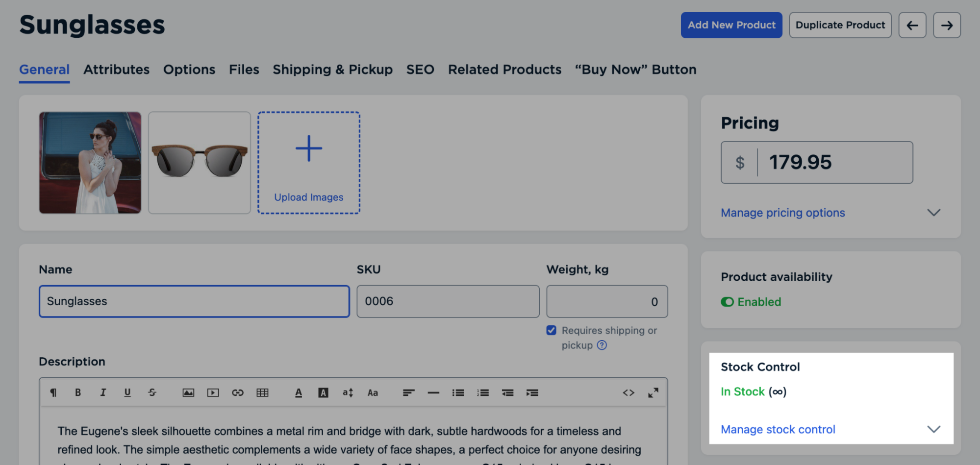Apply a numbered list to the description
The image size is (980, 465).
(x=483, y=392)
